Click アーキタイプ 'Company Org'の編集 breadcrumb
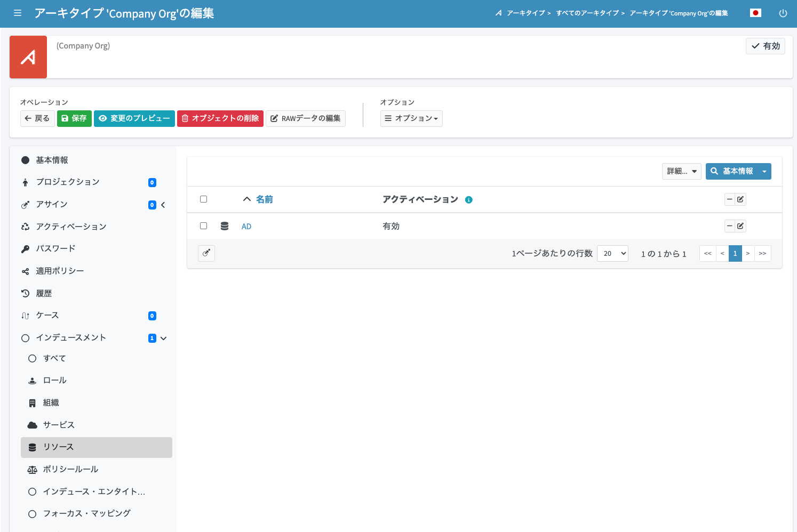This screenshot has height=532, width=797. click(x=679, y=13)
